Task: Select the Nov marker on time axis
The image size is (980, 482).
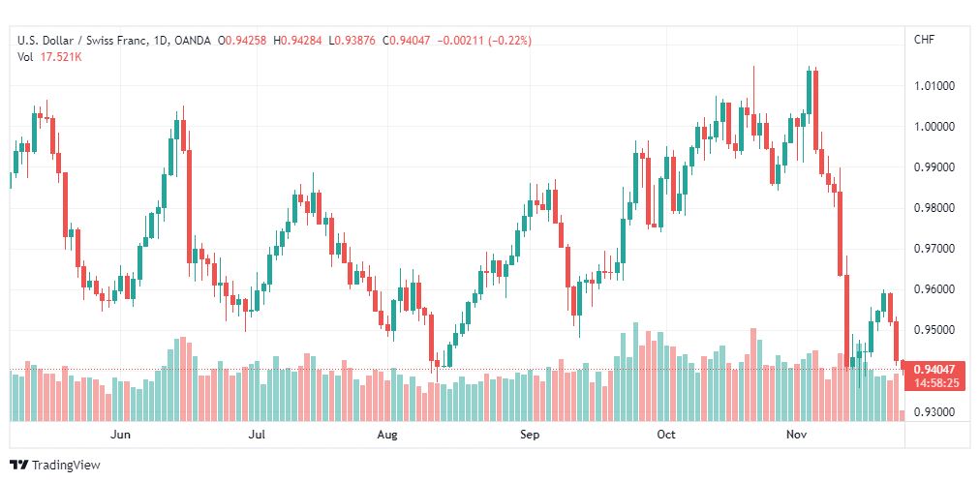Action: click(798, 435)
